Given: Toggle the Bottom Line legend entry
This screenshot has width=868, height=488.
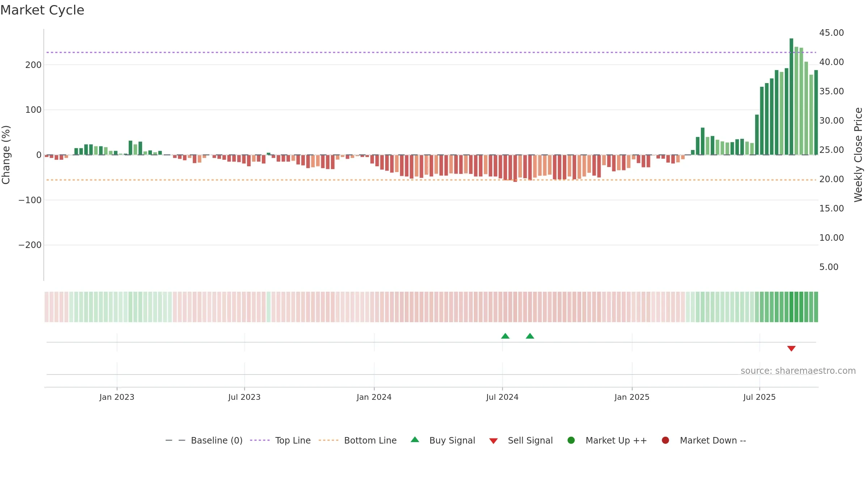Looking at the screenshot, I should point(358,440).
